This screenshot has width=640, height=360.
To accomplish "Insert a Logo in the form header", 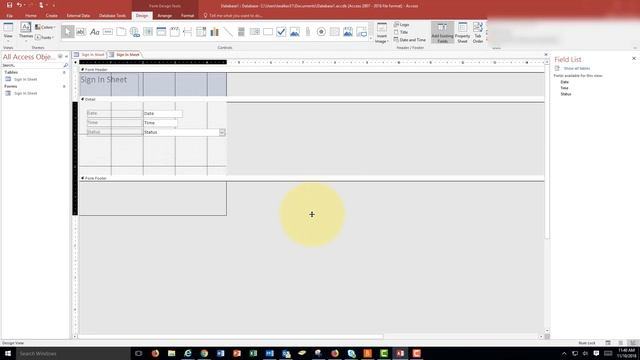I will pyautogui.click(x=402, y=24).
